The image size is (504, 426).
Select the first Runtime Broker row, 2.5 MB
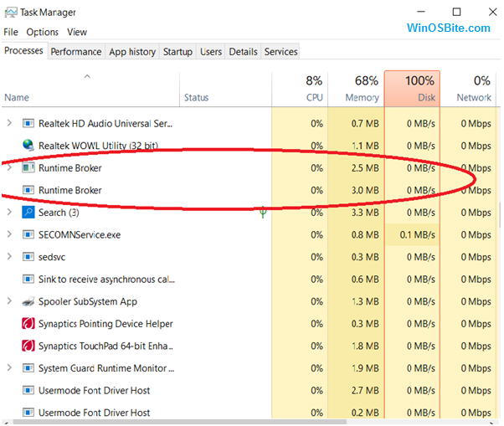pos(250,167)
